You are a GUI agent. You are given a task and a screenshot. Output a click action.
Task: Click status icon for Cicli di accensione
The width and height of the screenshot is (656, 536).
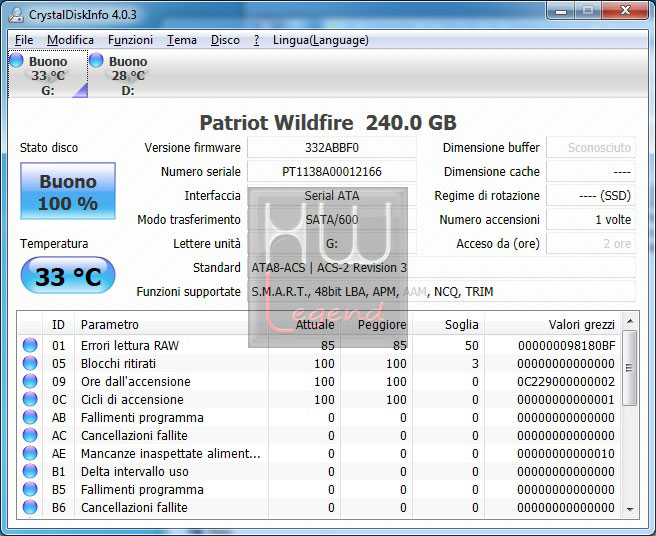coord(30,399)
